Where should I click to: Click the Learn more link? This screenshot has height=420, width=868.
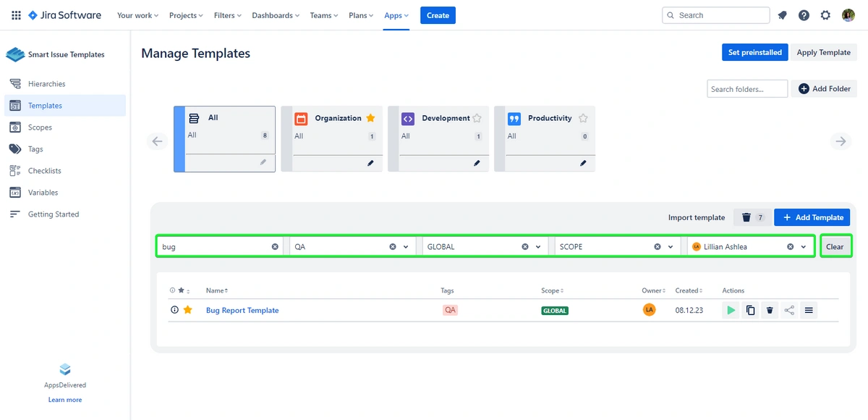tap(65, 400)
